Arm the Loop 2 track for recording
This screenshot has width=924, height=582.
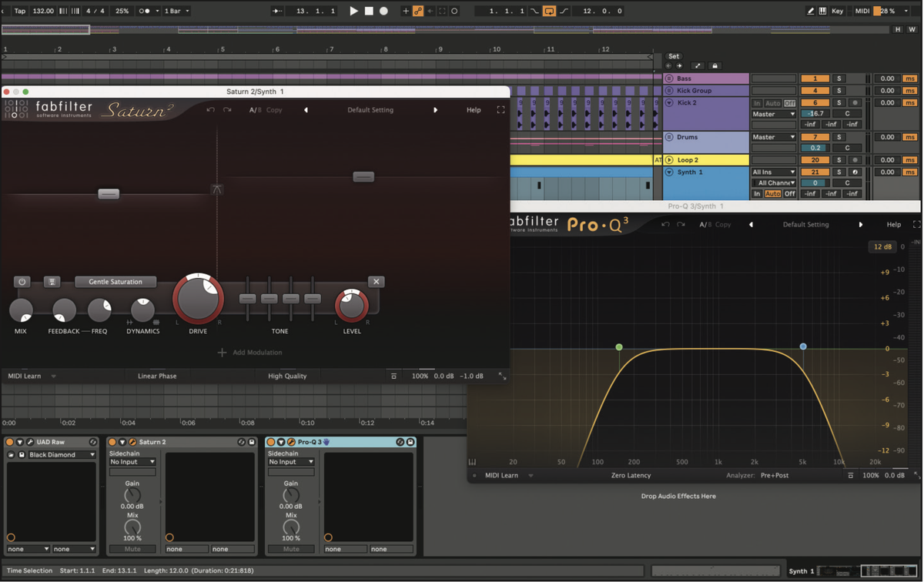point(855,160)
